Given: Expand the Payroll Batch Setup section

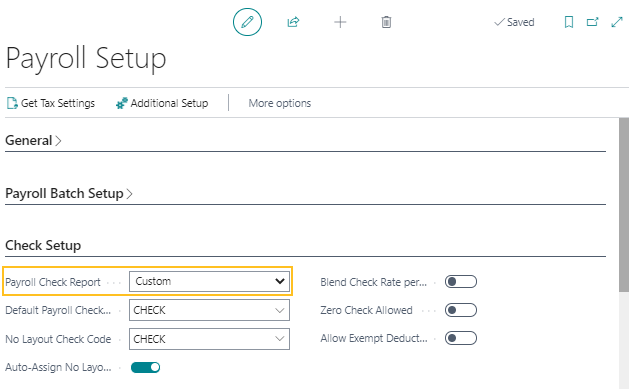Looking at the screenshot, I should tap(69, 193).
